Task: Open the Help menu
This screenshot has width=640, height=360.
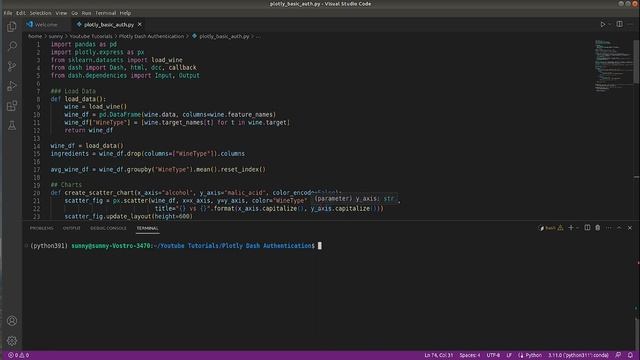Action: point(125,13)
